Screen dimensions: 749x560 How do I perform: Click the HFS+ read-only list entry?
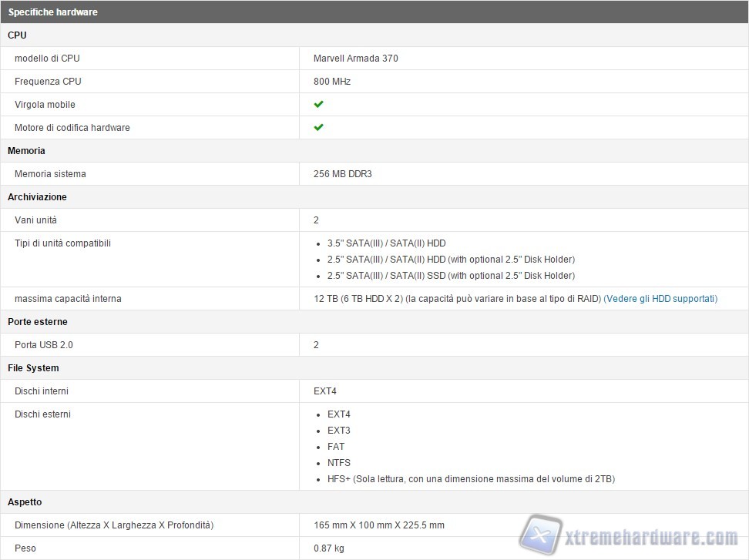(470, 479)
